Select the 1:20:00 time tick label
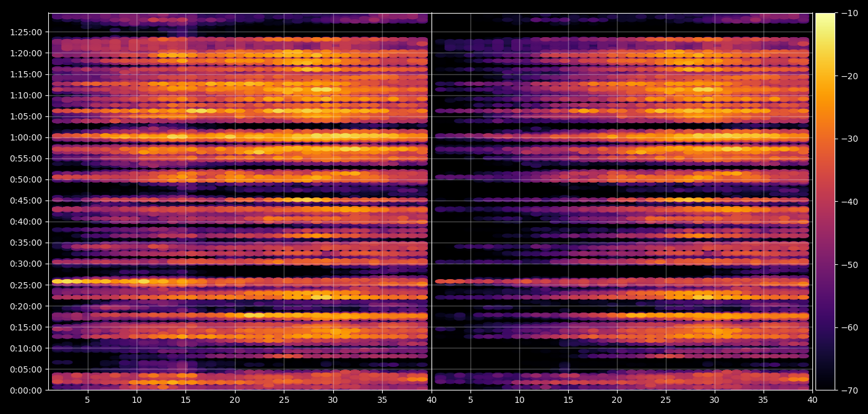 click(26, 53)
